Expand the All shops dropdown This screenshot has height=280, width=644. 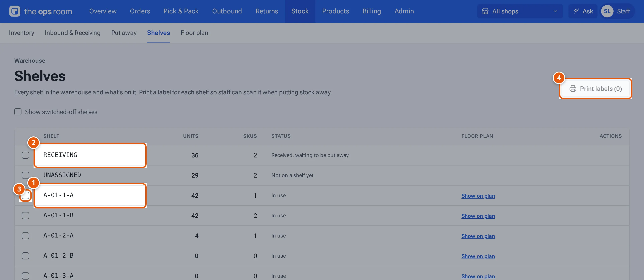coord(520,11)
